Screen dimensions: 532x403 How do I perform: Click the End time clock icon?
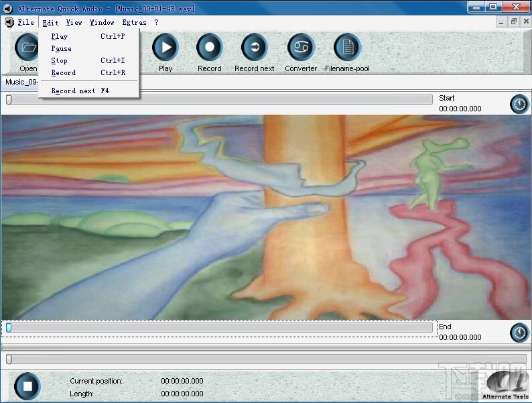[x=519, y=333]
